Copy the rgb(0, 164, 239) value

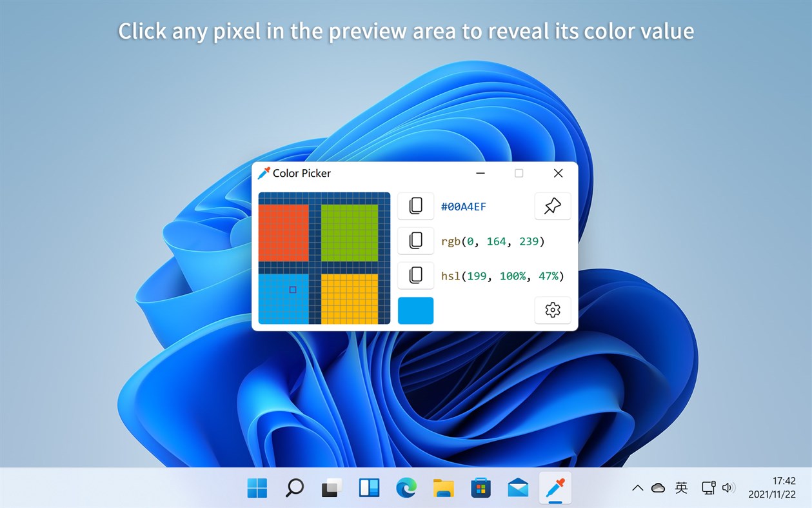coord(416,241)
